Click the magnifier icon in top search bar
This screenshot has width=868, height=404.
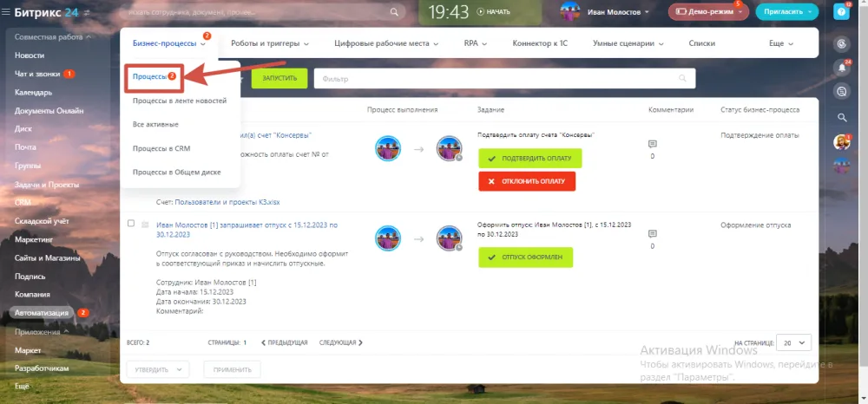tap(394, 11)
